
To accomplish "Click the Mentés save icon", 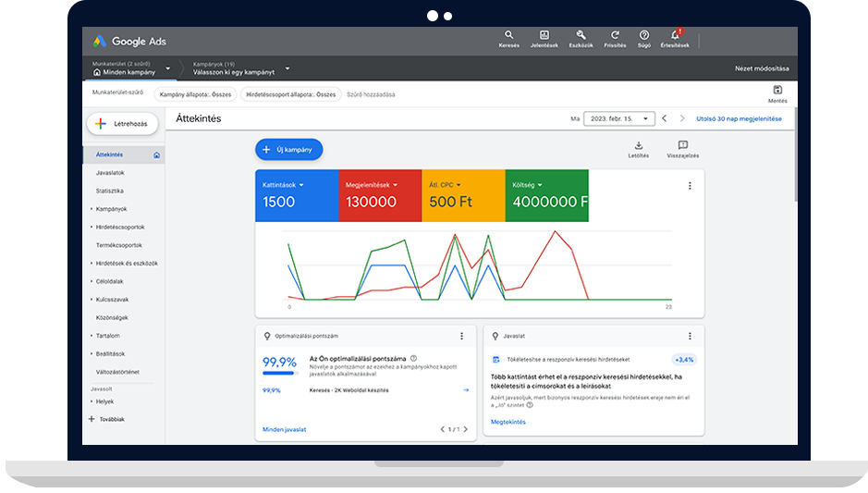I will pyautogui.click(x=777, y=91).
